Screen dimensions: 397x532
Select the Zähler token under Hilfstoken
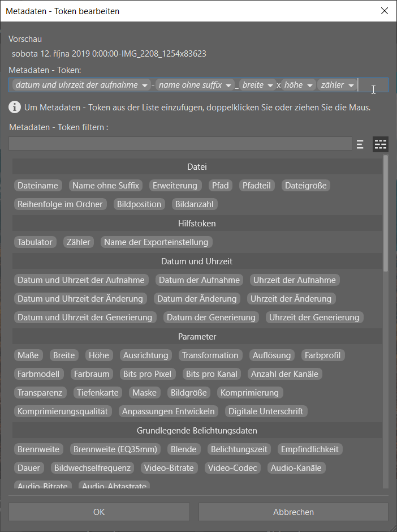click(78, 242)
